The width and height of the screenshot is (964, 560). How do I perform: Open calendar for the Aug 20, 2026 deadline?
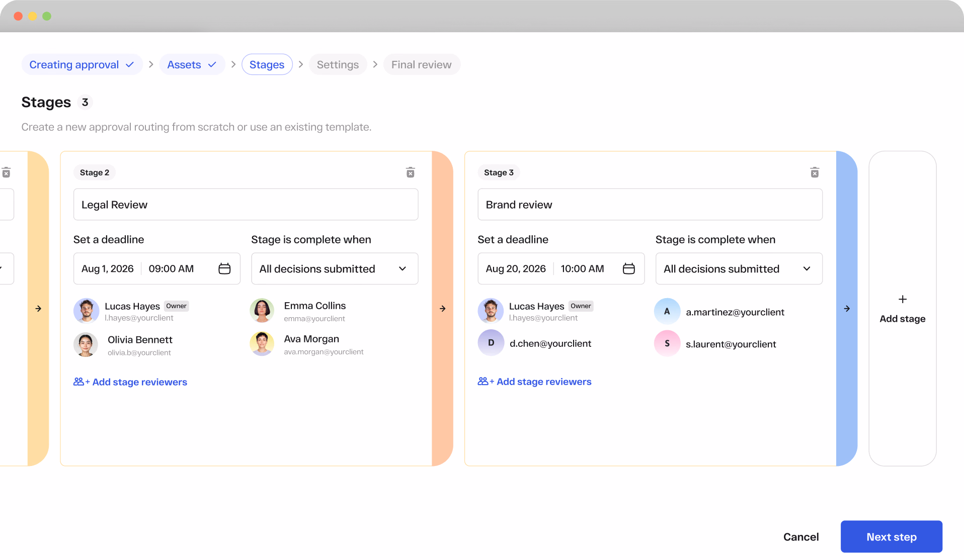(x=628, y=268)
